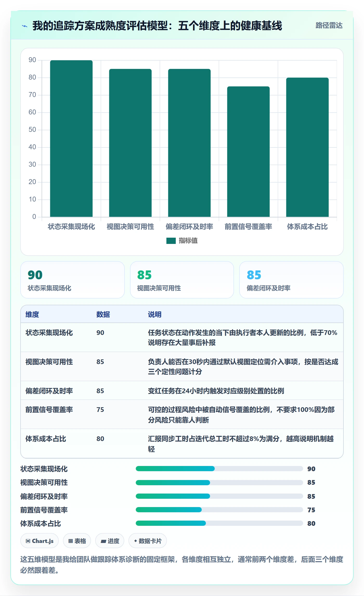This screenshot has width=364, height=596.
Task: Click the description starting with 变红任务在24小时内
Action: coord(216,391)
